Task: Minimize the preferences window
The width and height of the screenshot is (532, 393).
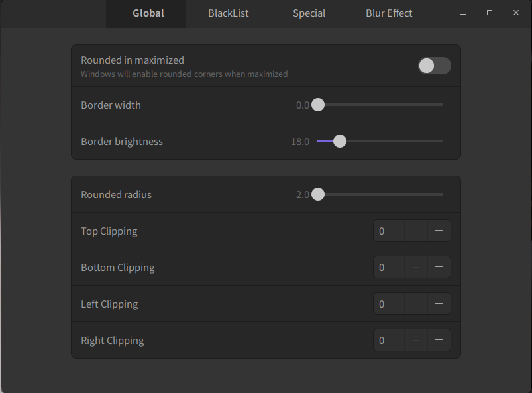Action: (x=463, y=13)
